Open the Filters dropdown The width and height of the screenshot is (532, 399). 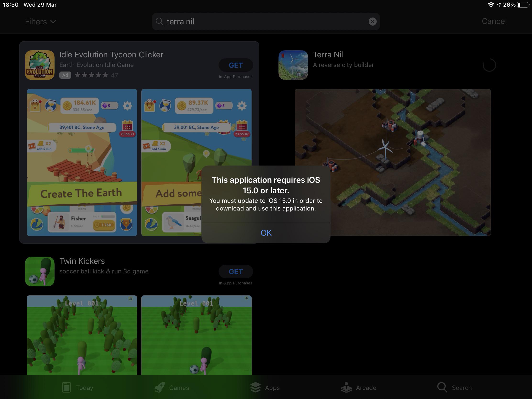pyautogui.click(x=40, y=22)
